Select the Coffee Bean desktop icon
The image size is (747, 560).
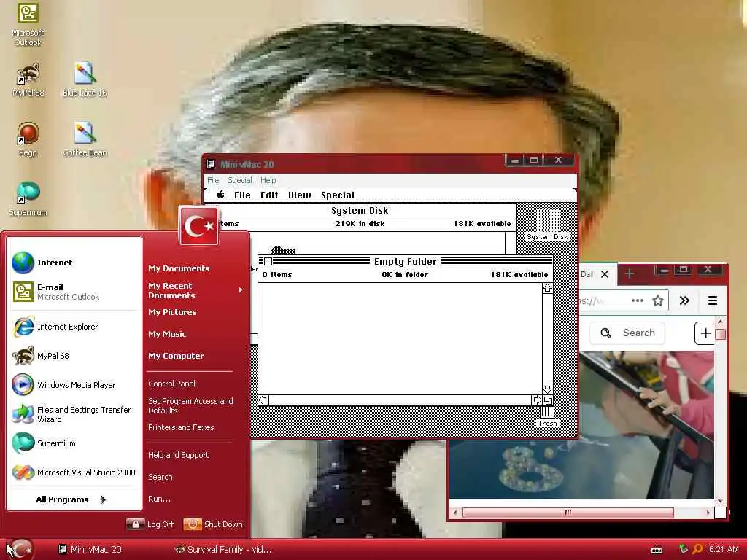(85, 139)
